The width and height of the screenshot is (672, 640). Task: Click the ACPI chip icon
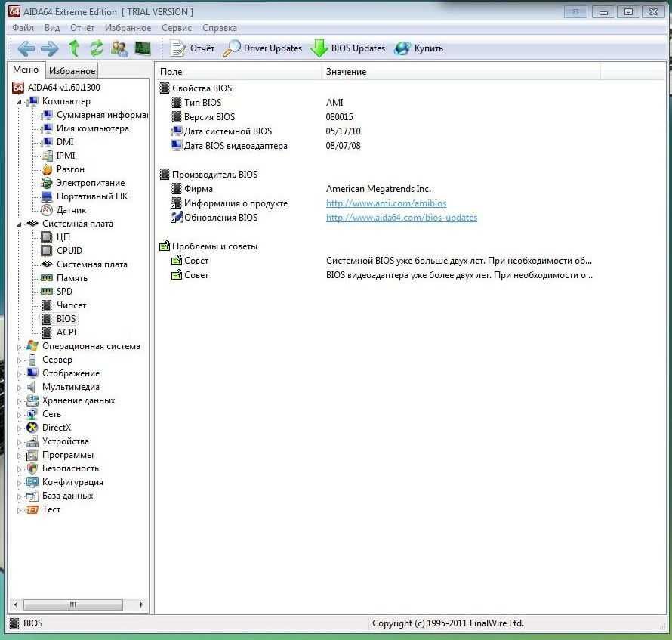coord(47,332)
